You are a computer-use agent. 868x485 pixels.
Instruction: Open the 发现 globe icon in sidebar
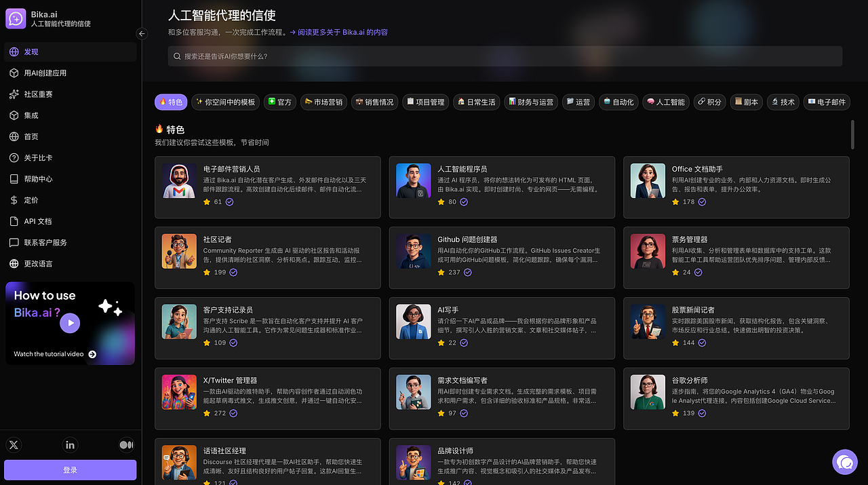pos(14,52)
